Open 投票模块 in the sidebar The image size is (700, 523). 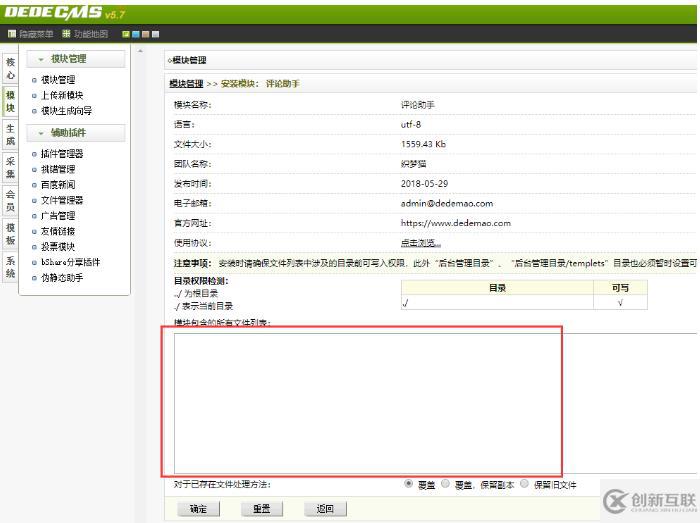(x=58, y=246)
